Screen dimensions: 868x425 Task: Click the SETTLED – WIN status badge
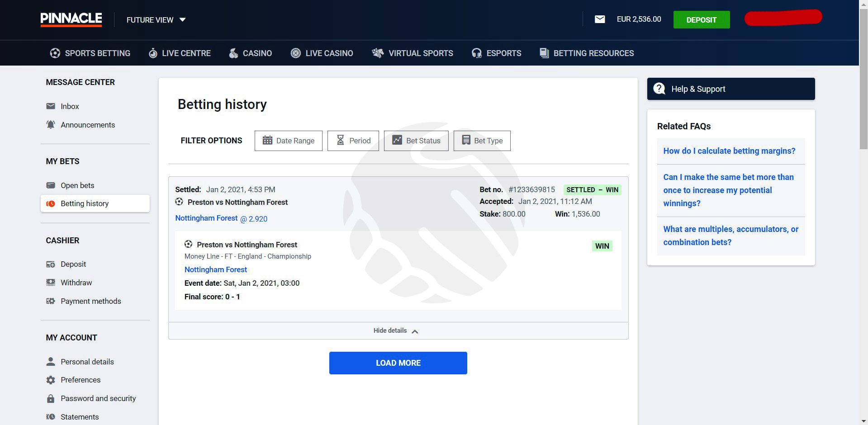click(x=592, y=190)
